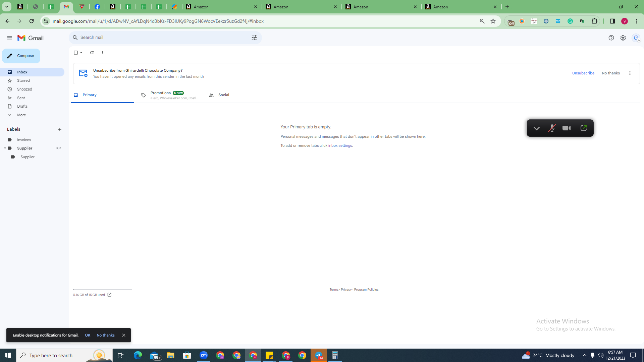This screenshot has height=362, width=644.
Task: Open storage management icon
Action: 109,295
